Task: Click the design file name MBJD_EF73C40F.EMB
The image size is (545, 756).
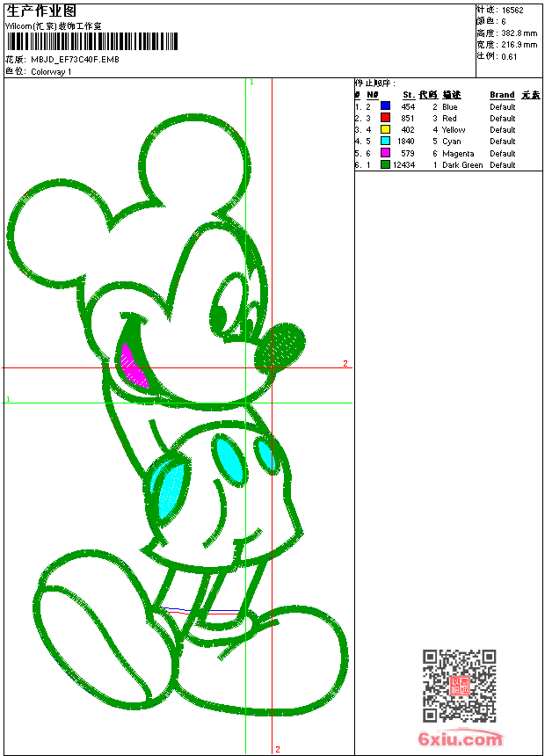Action: (75, 59)
